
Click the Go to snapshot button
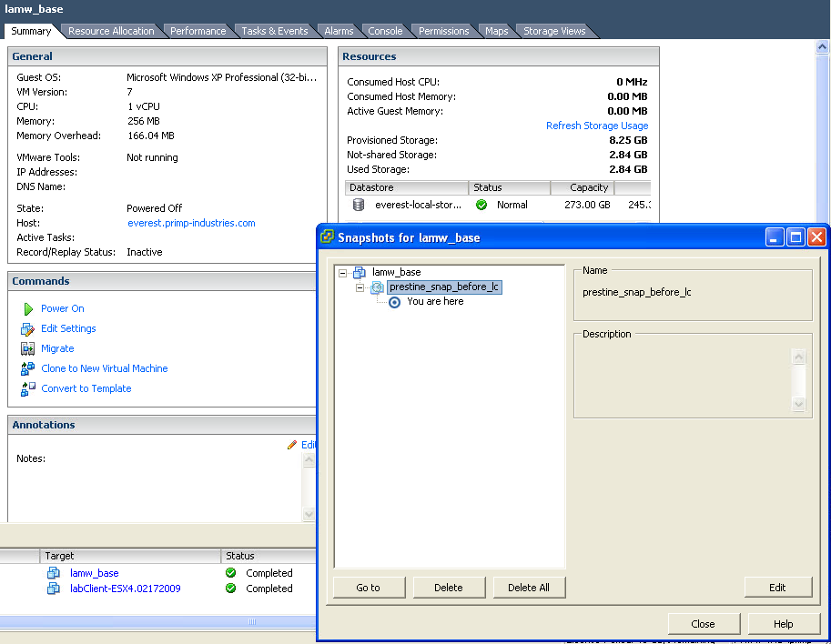(x=369, y=588)
